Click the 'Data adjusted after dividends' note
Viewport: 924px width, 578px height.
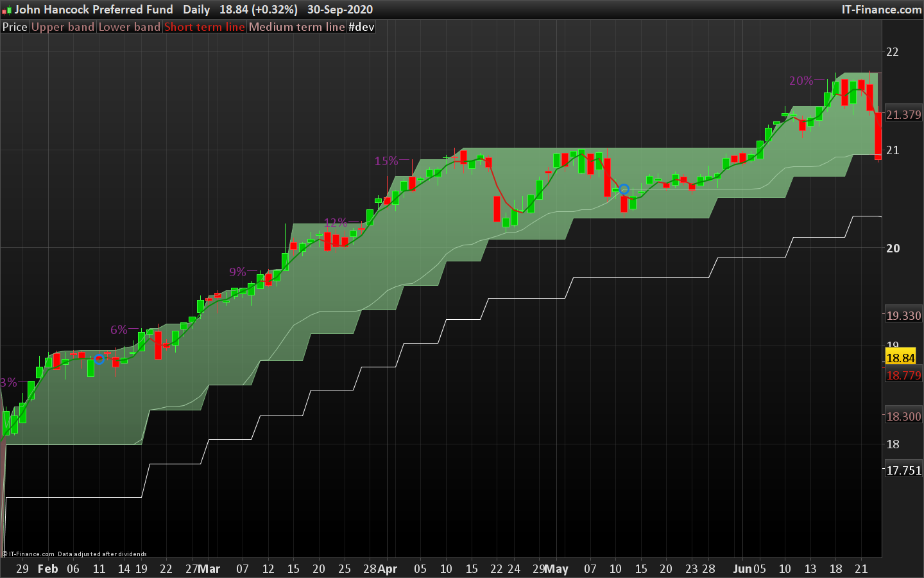[102, 554]
